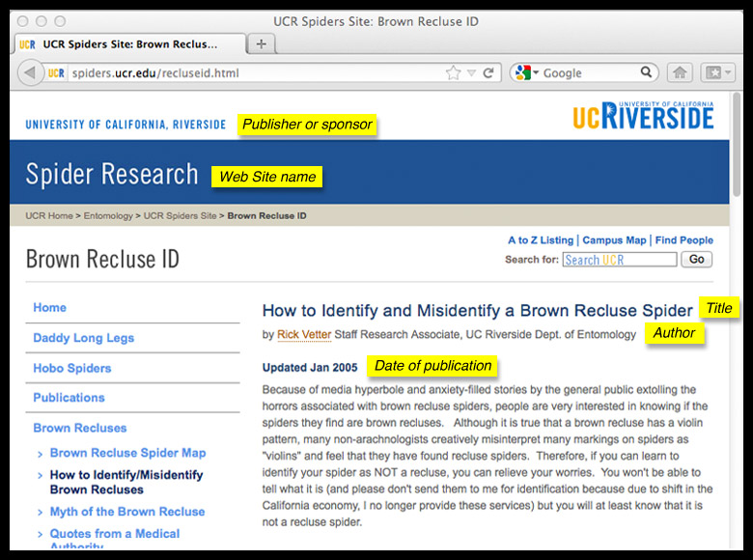Click the Search UCR input field

pyautogui.click(x=618, y=260)
